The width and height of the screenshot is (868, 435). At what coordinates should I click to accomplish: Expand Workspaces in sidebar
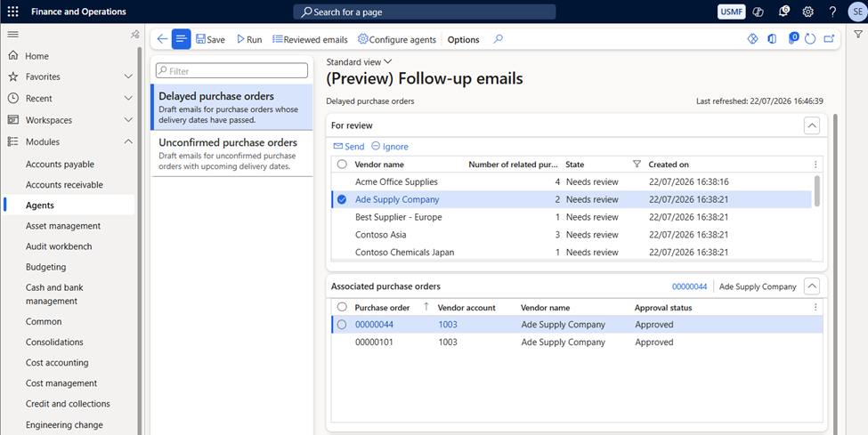[128, 119]
